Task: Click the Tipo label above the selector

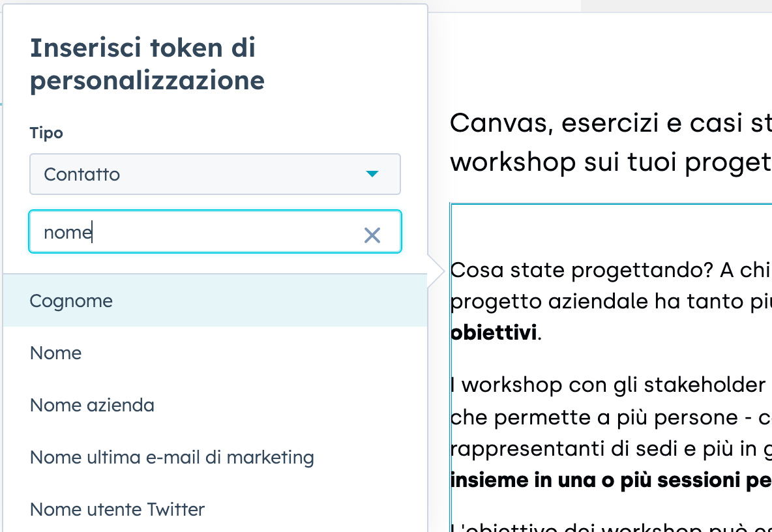Action: (x=46, y=132)
